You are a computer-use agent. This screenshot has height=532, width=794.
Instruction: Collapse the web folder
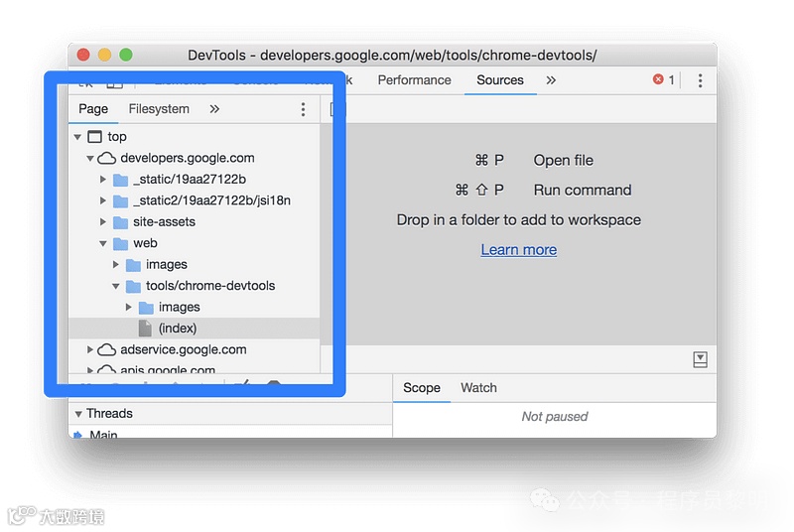coord(103,244)
